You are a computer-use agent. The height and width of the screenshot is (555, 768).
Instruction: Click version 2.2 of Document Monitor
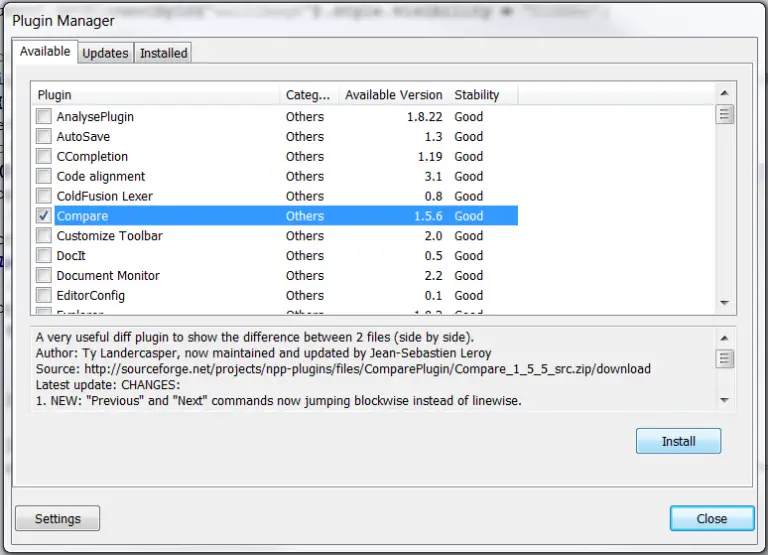point(433,275)
